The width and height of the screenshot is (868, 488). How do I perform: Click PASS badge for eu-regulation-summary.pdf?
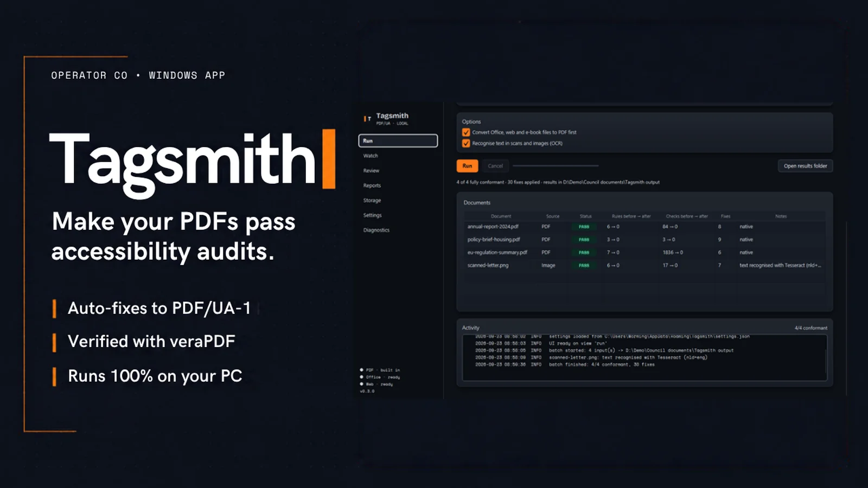(x=584, y=253)
